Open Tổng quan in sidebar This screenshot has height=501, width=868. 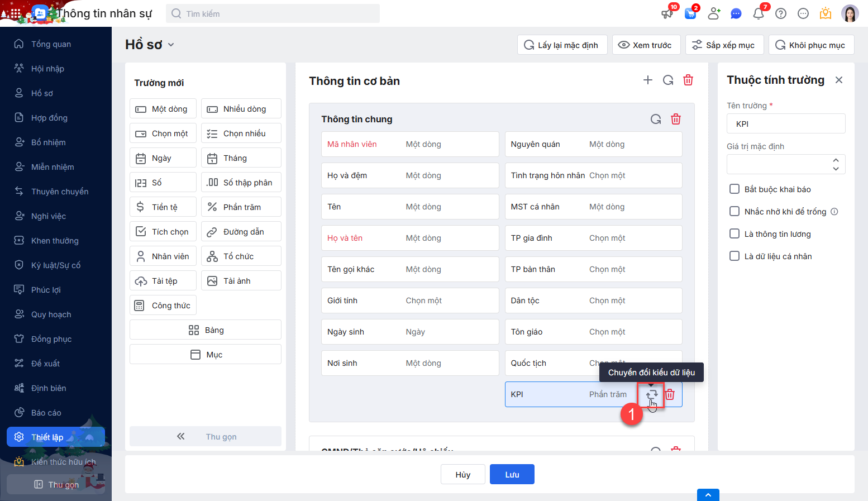(56, 44)
